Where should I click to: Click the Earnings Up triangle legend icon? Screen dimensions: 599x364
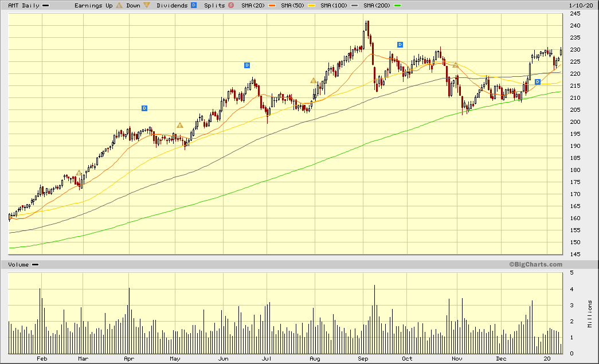119,5
